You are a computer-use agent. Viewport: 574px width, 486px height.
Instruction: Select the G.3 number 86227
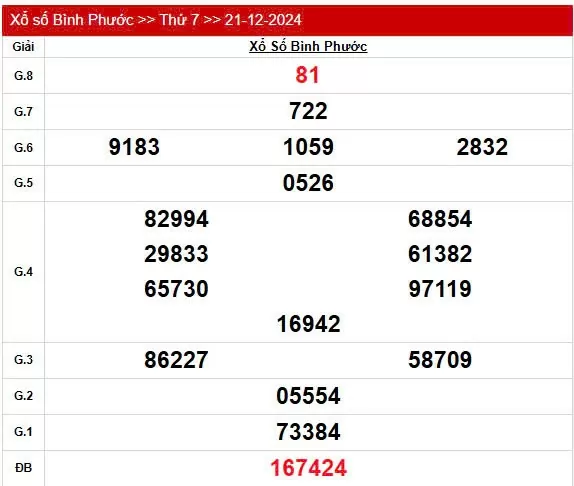[176, 359]
